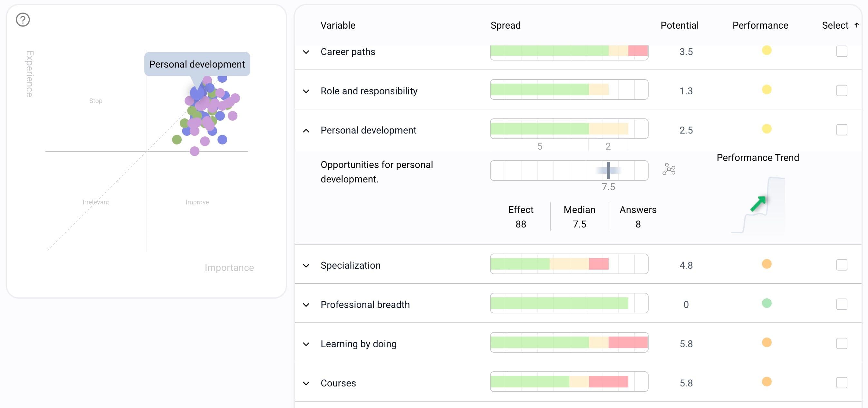
Task: Select the Personal development checkbox
Action: [x=842, y=130]
